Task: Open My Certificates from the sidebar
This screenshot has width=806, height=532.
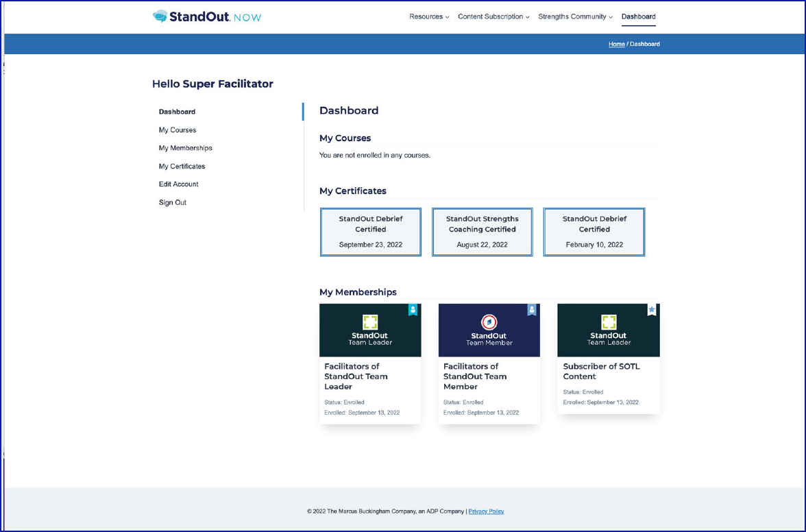Action: [182, 166]
